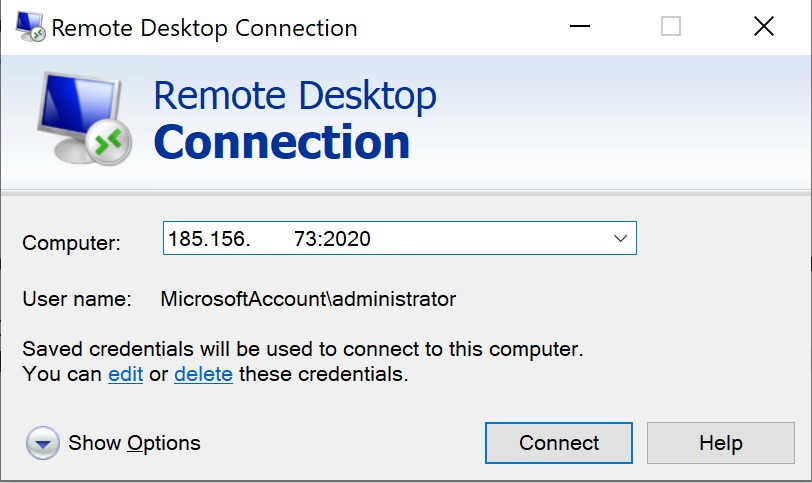Click the bold Connection banner heading
The height and width of the screenshot is (483, 812).
pyautogui.click(x=282, y=142)
